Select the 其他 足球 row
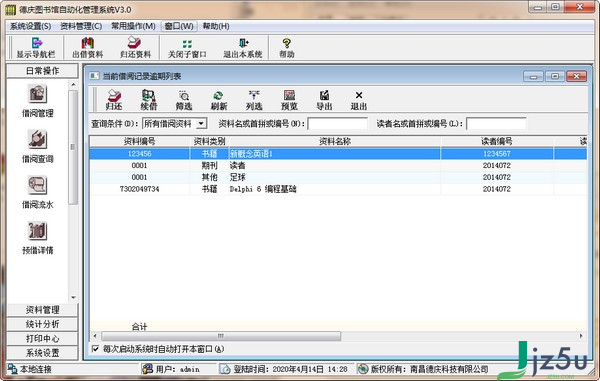Screen dimensions: 600x381 (338, 177)
